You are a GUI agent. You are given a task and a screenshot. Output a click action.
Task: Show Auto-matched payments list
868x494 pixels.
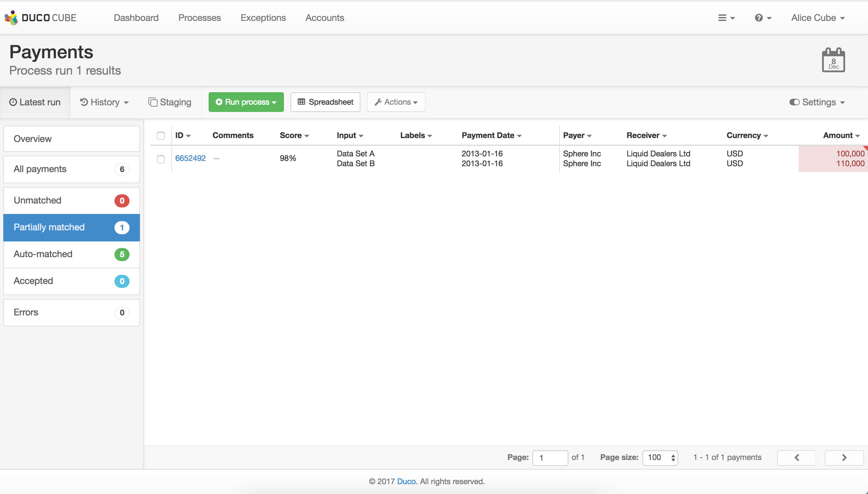tap(71, 254)
